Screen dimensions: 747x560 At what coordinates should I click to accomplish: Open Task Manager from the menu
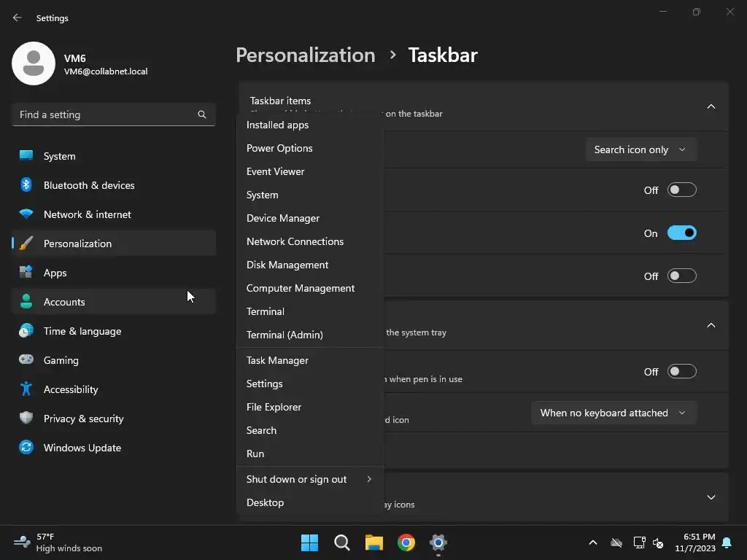(x=309, y=360)
